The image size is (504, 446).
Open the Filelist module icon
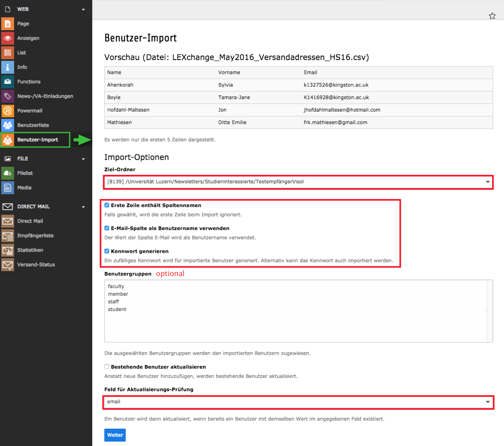point(8,173)
